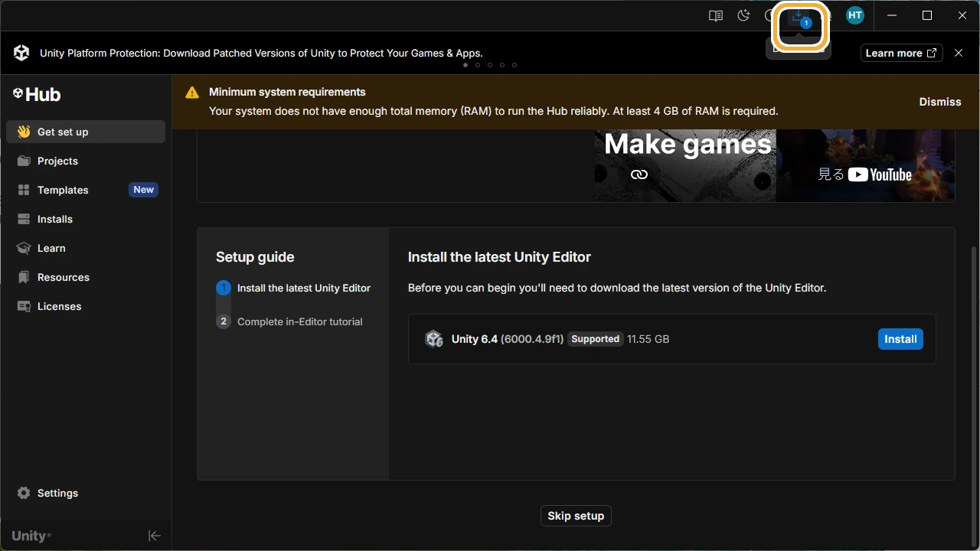Screen dimensions: 980x551
Task: Install Unity 6.4 with the Install button
Action: (900, 339)
